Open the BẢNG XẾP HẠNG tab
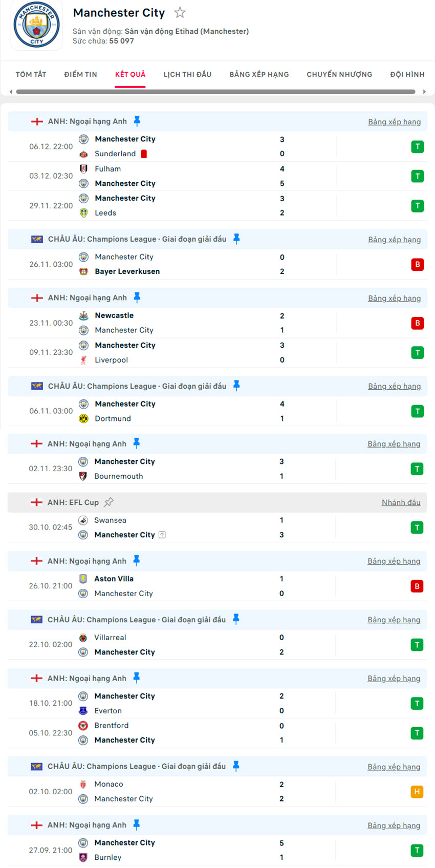The width and height of the screenshot is (435, 868). coord(259,74)
